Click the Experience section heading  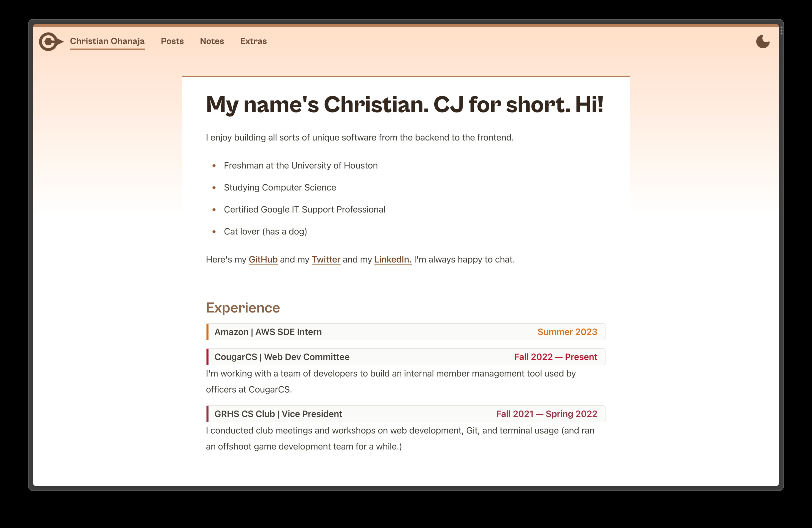(x=242, y=307)
